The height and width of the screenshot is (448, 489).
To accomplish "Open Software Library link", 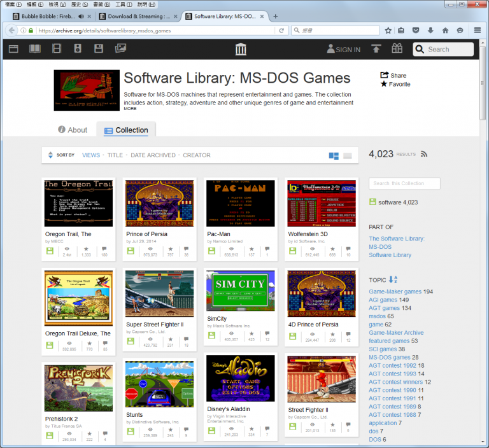I will [390, 255].
